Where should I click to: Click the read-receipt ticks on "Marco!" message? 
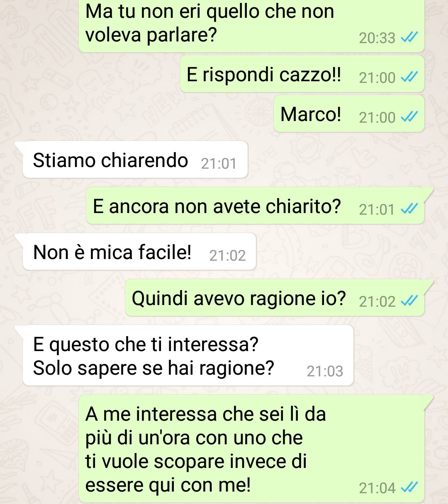pyautogui.click(x=409, y=117)
